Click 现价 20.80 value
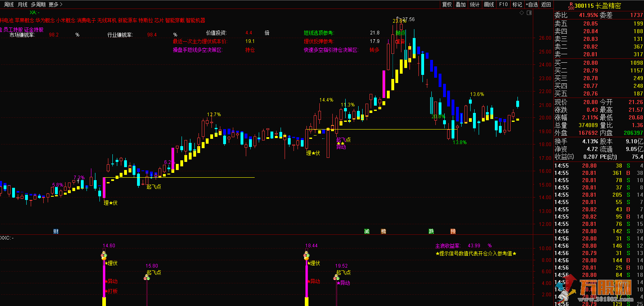644x306 pixels. click(x=590, y=102)
